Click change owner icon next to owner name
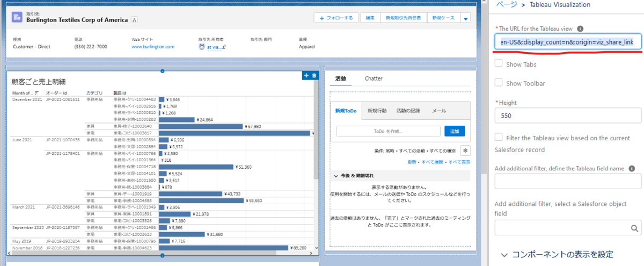Screen dimensions: 644x266 tap(225, 47)
